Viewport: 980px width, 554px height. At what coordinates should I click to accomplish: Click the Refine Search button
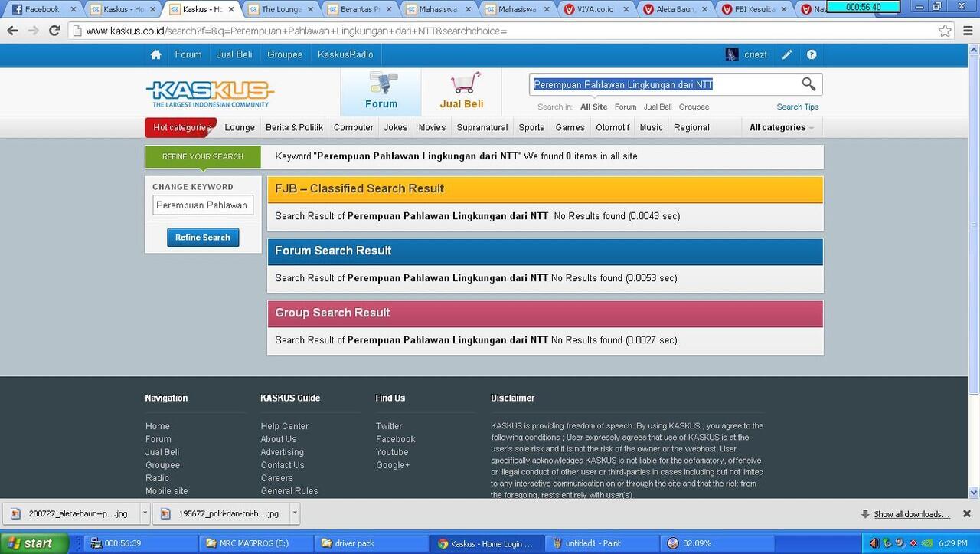[203, 238]
